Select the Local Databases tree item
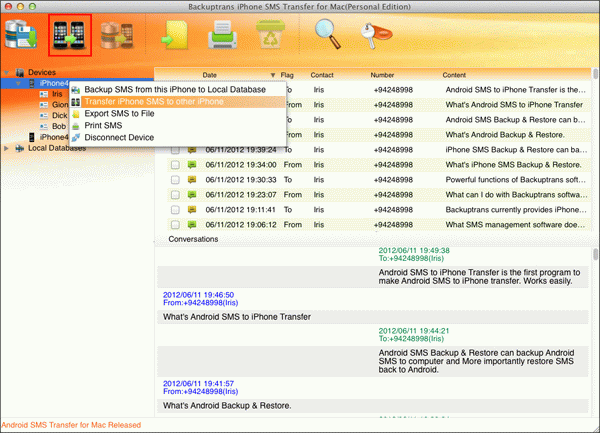This screenshot has width=600, height=433. click(57, 148)
